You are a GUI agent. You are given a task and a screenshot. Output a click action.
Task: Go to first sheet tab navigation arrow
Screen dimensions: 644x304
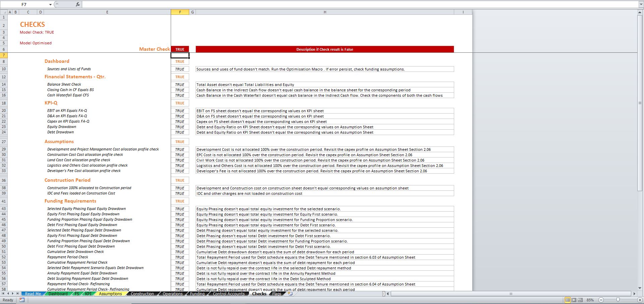(x=3, y=294)
